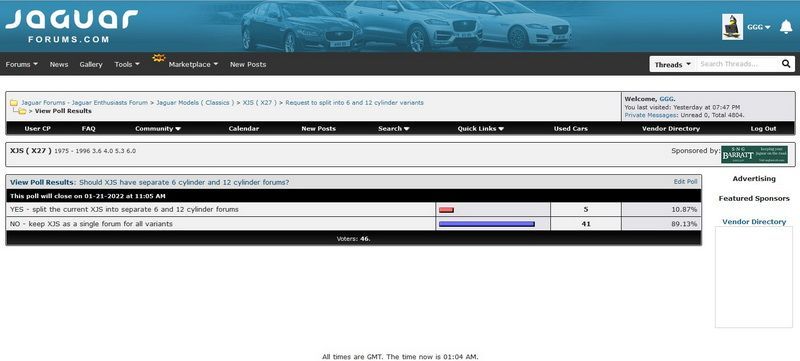Click the Search Threads input field
800x361 pixels.
(x=737, y=64)
